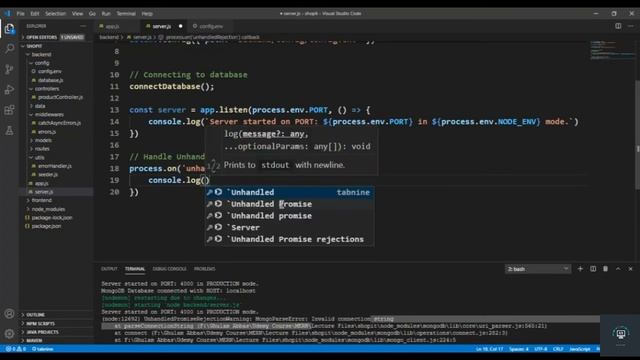
Task: Open errorHandler.js in utils folder
Action: [x=56, y=166]
